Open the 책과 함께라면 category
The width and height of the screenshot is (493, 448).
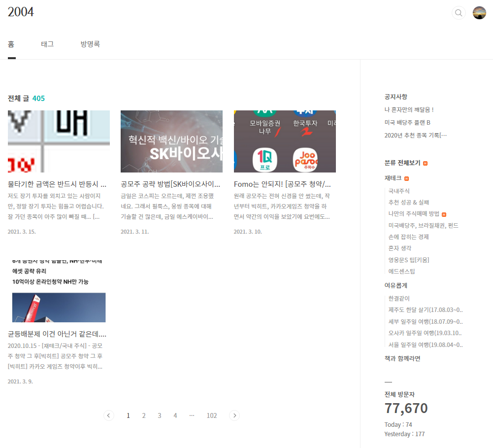pos(402,358)
